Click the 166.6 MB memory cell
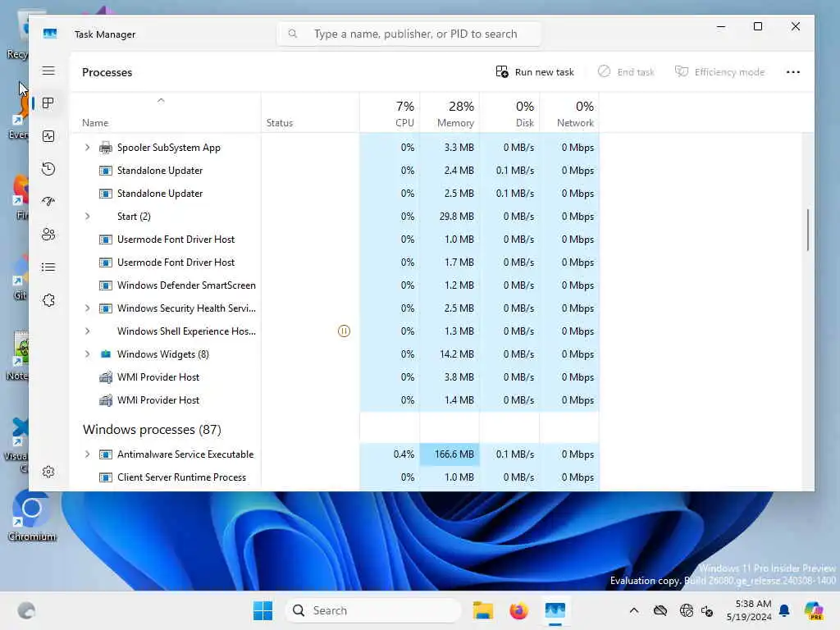The image size is (840, 630). pyautogui.click(x=450, y=454)
